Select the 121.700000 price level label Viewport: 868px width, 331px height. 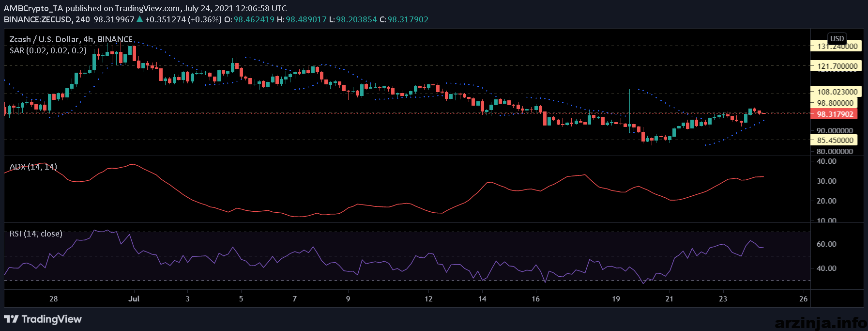[x=837, y=66]
